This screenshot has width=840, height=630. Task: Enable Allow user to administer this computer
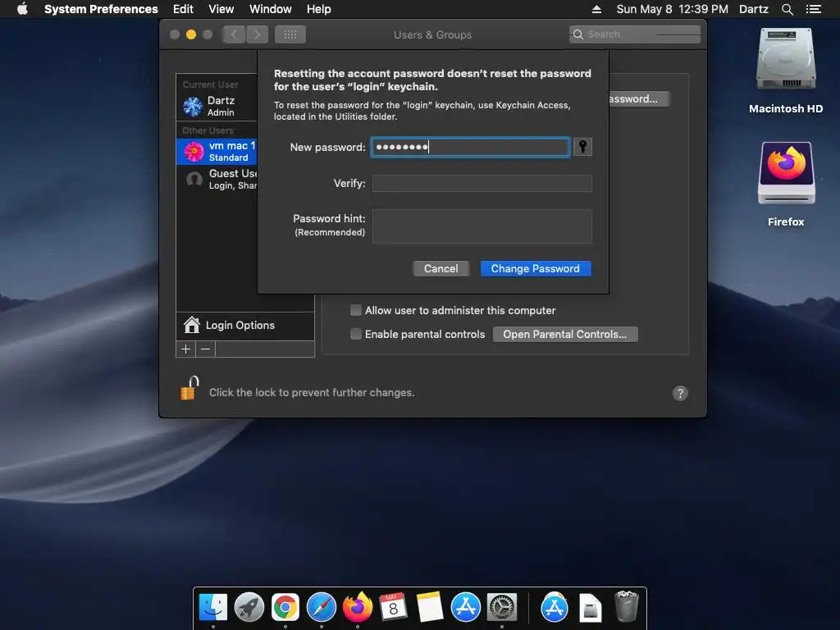(356, 310)
